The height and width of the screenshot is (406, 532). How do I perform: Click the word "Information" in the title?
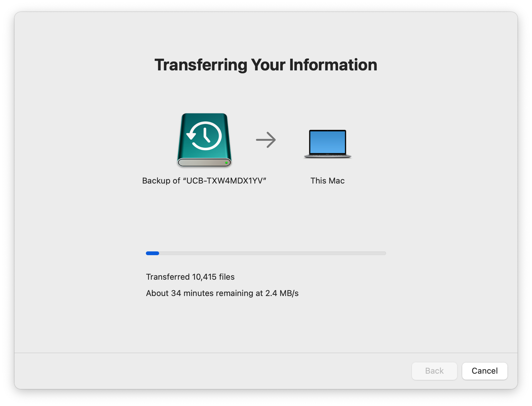pyautogui.click(x=333, y=65)
